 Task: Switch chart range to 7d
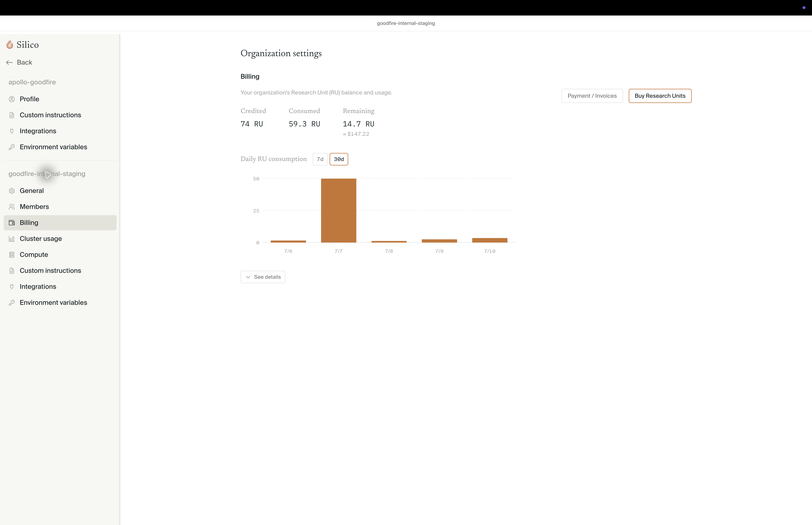coord(320,159)
